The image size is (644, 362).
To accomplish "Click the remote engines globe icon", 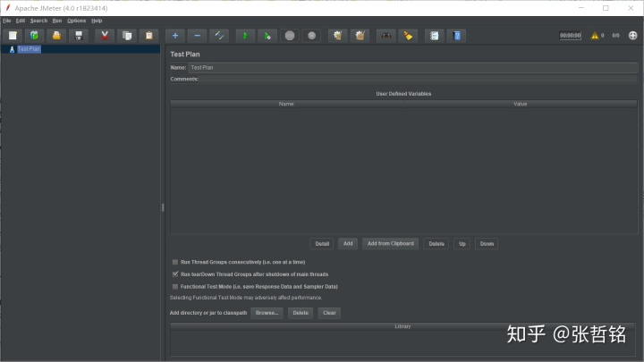I will coord(633,36).
